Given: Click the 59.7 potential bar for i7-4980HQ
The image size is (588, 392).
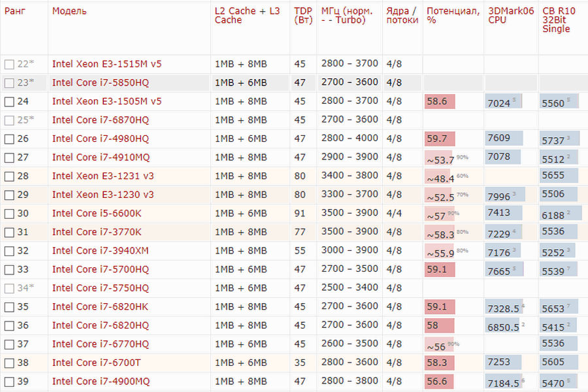Looking at the screenshot, I should point(440,139).
